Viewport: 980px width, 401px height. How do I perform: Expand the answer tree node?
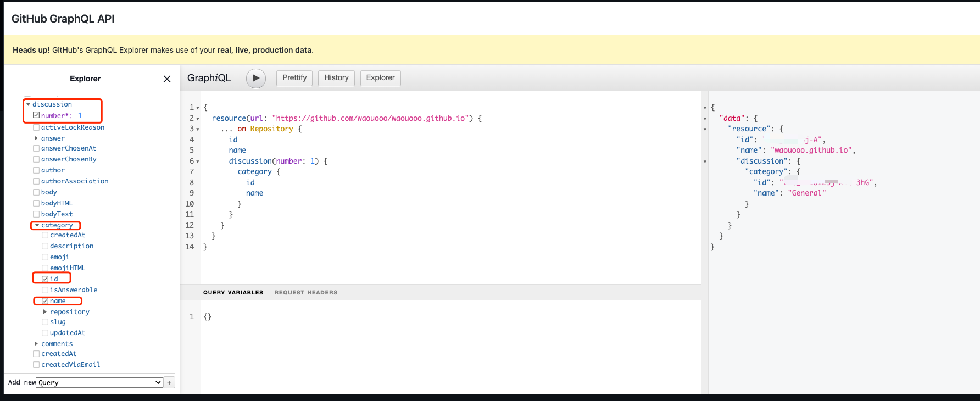coord(36,138)
